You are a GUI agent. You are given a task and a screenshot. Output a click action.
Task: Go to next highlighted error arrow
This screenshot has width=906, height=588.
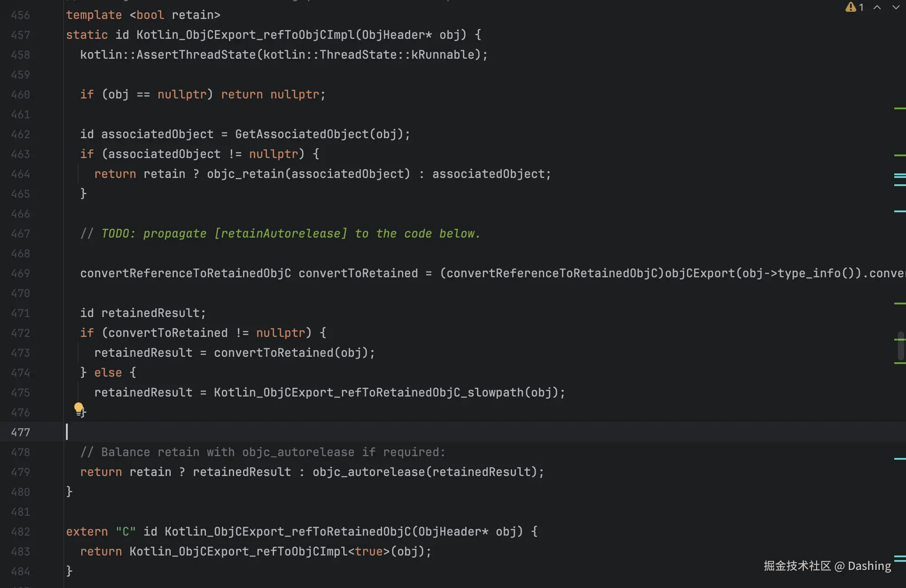pyautogui.click(x=896, y=7)
